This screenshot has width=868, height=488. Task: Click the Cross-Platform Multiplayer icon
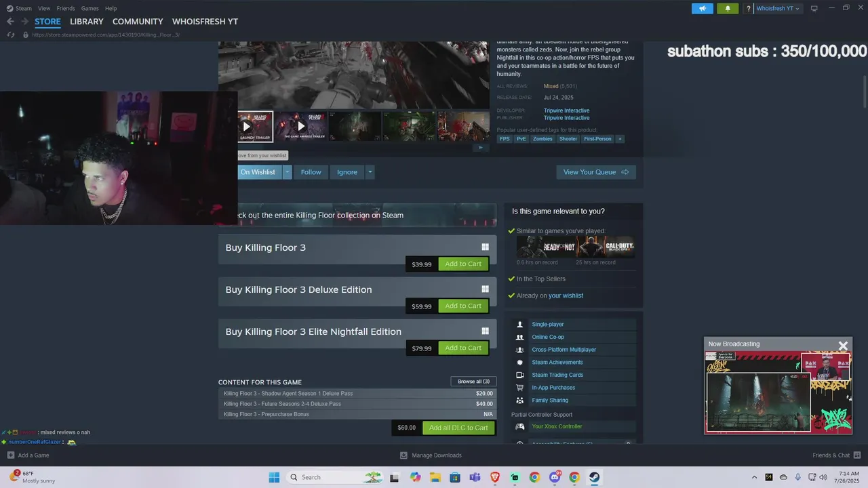pyautogui.click(x=519, y=350)
